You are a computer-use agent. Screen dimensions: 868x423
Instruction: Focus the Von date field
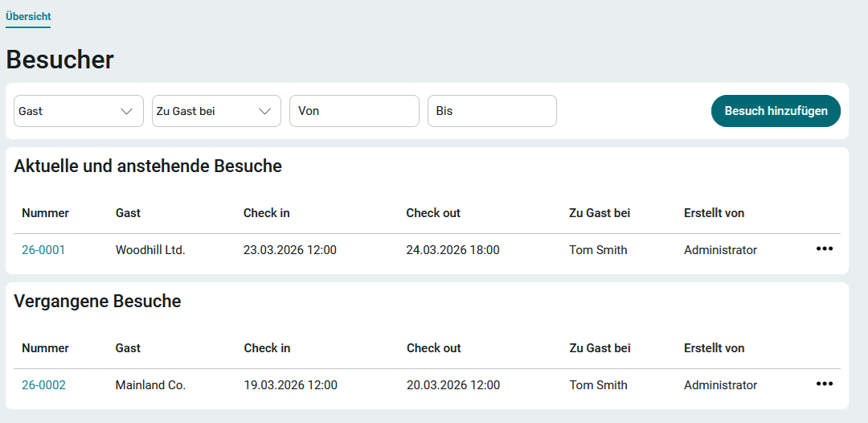click(354, 111)
